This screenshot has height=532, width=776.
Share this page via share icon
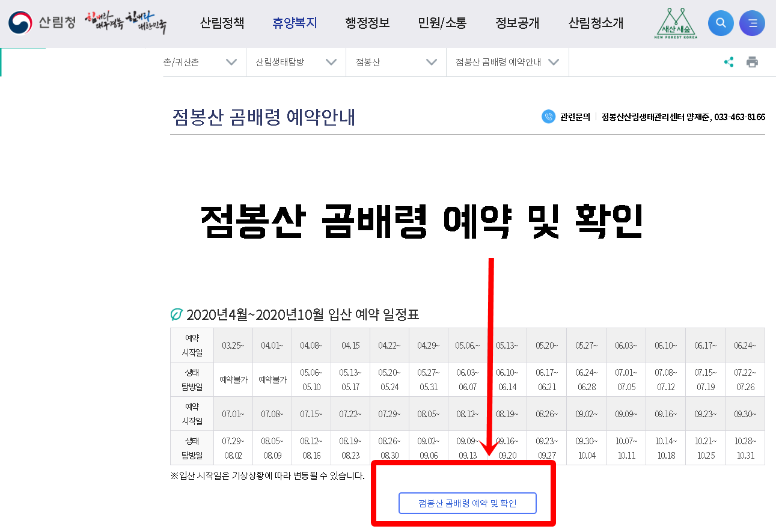[729, 62]
